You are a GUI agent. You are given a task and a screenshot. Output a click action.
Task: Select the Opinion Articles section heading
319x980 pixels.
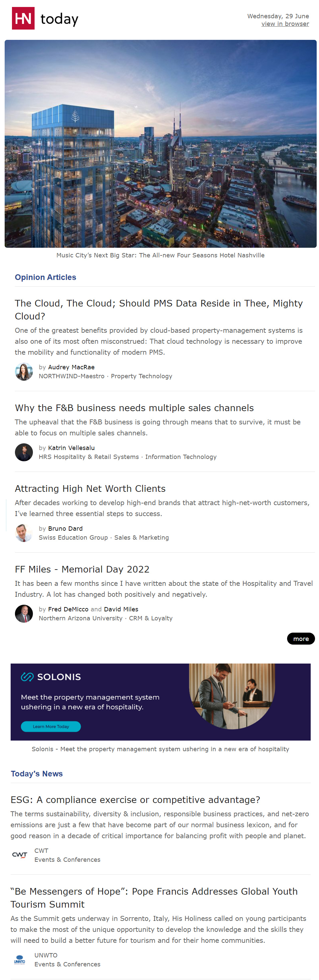tap(45, 277)
